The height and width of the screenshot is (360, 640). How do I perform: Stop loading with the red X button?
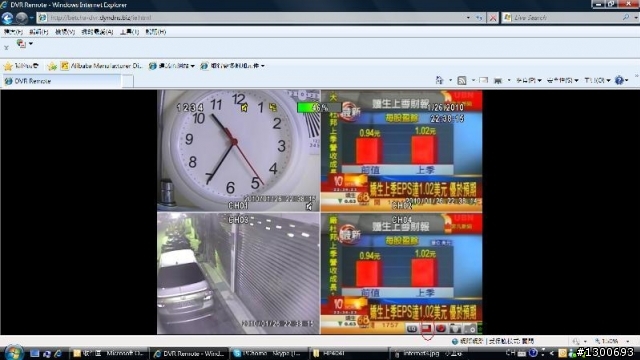pyautogui.click(x=493, y=18)
